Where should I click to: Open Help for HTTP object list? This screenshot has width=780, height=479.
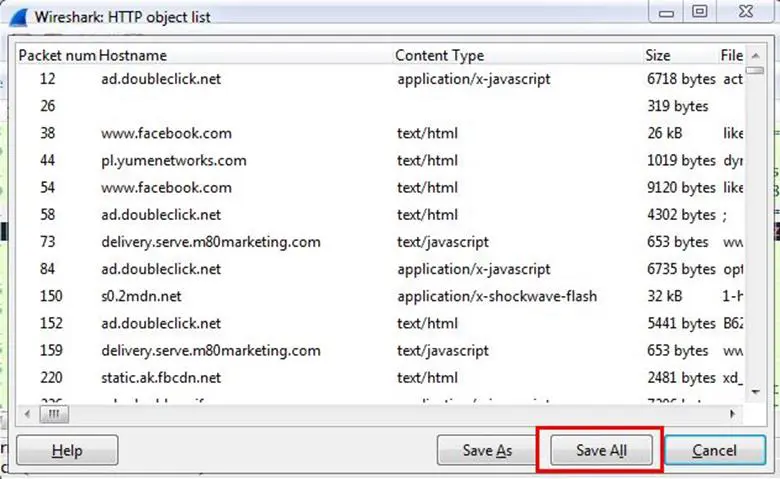pyautogui.click(x=67, y=450)
